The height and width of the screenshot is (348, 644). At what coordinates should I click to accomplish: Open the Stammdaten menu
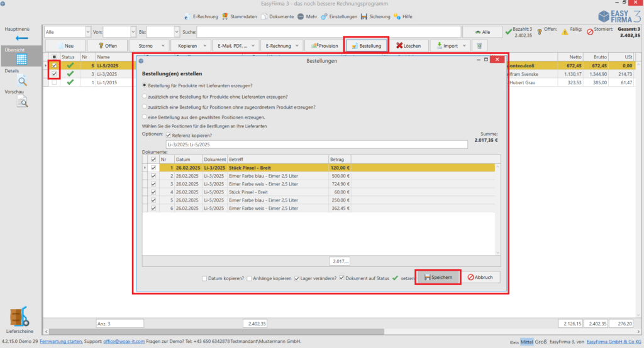(x=240, y=17)
